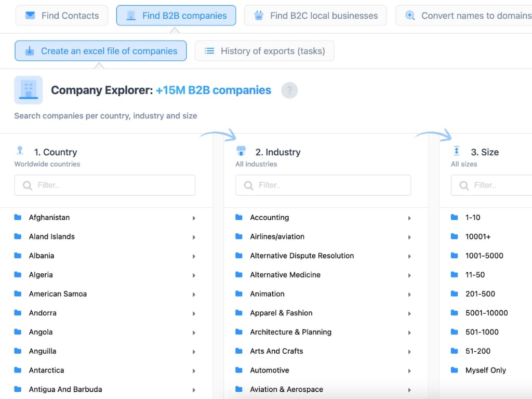Open the Find B2C local businesses tab

coord(315,16)
